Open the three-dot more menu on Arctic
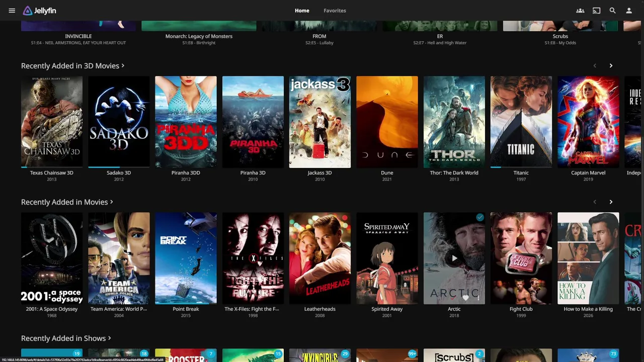The image size is (644, 362). (478, 297)
